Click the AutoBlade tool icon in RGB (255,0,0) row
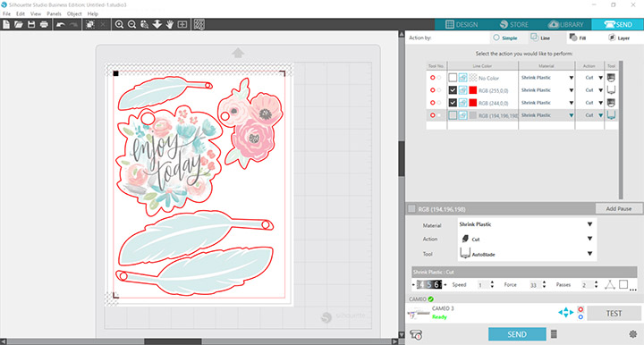 click(x=611, y=90)
